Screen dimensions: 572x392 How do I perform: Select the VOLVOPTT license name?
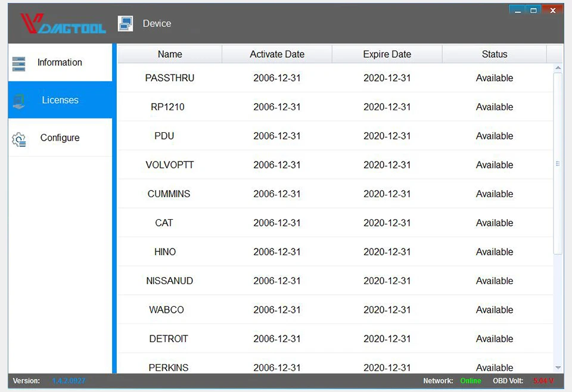tap(170, 165)
